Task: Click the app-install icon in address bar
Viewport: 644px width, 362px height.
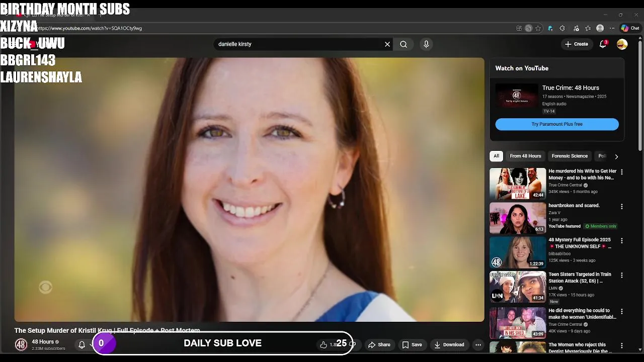Action: [x=519, y=28]
